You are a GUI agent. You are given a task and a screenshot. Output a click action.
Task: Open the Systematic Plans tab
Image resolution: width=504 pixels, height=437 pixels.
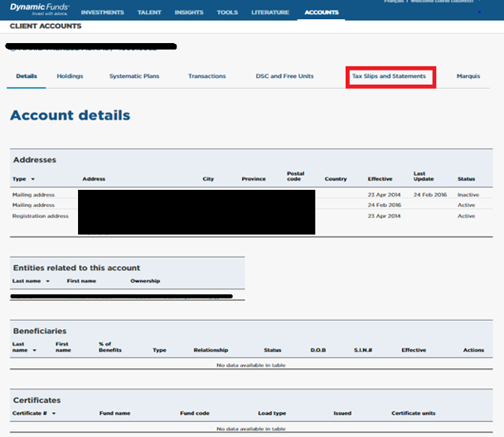134,76
